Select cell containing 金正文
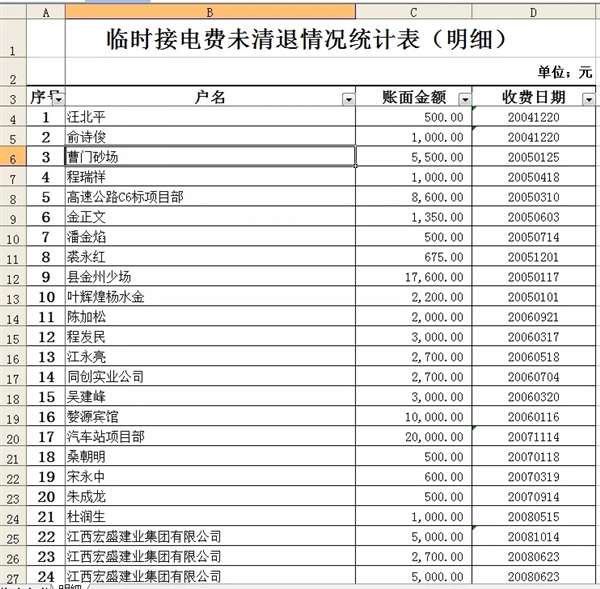This screenshot has height=589, width=600. click(x=210, y=217)
